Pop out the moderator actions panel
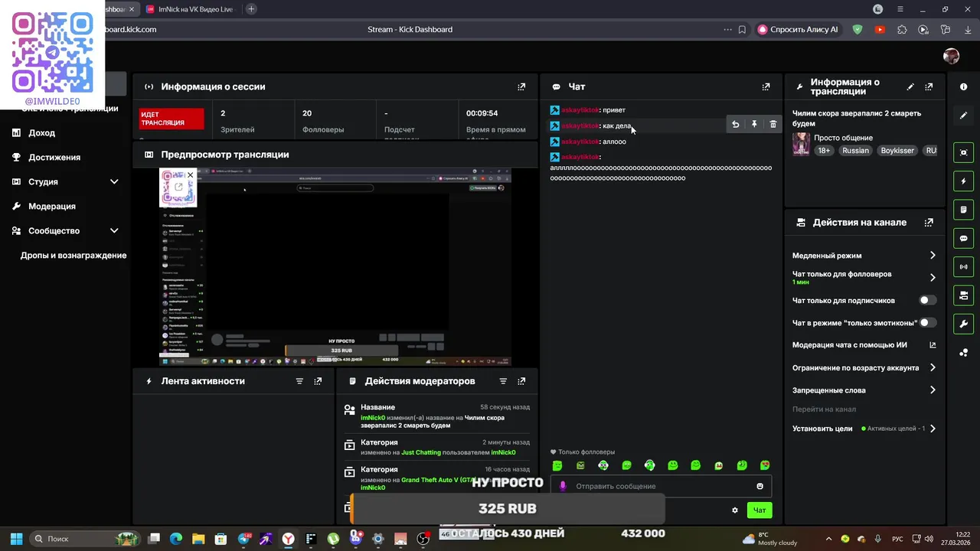Image resolution: width=980 pixels, height=551 pixels. pos(521,381)
